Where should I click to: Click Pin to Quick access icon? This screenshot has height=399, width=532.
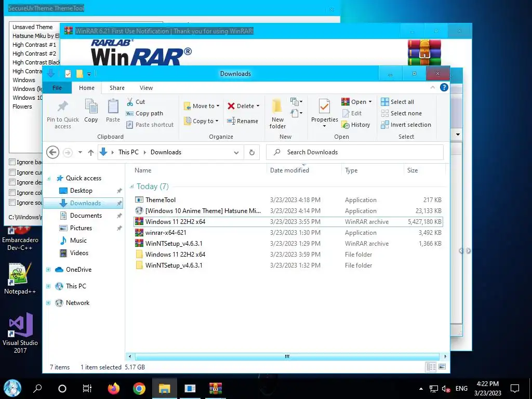[63, 107]
